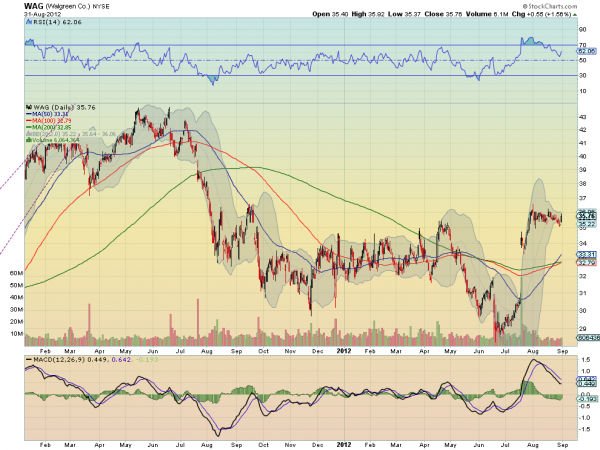
Task: Click the 'MA(200) 32.85' legend label
Action: [x=52, y=127]
